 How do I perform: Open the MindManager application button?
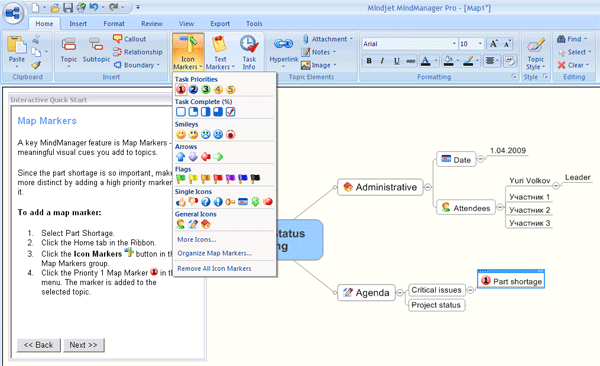pyautogui.click(x=13, y=13)
